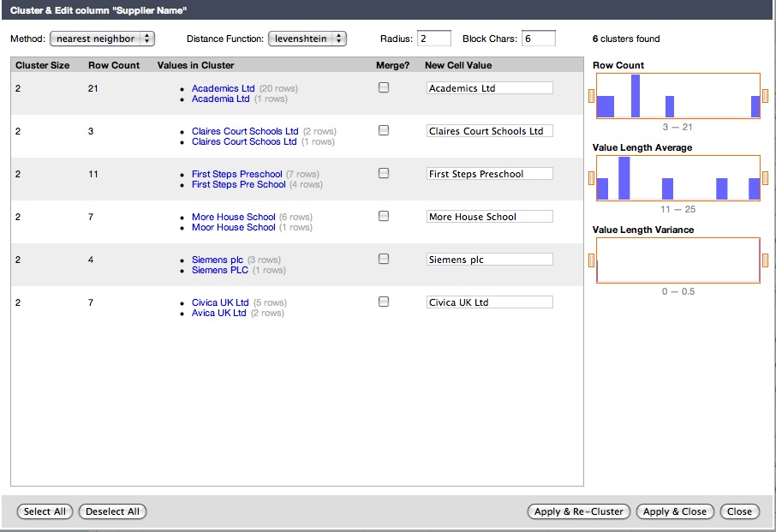776x532 pixels.
Task: Grab the left handle of Row Count histogram
Action: 591,95
